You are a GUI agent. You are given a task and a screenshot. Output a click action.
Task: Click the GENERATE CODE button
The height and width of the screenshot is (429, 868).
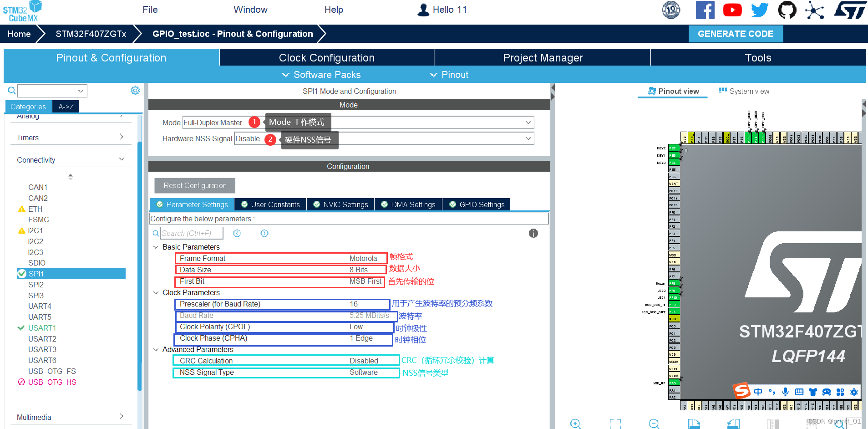[x=736, y=34]
